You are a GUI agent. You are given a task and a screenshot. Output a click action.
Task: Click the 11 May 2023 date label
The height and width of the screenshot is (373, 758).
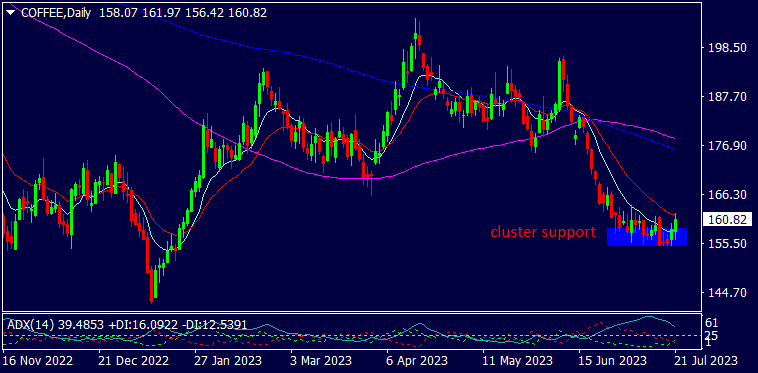(x=518, y=361)
